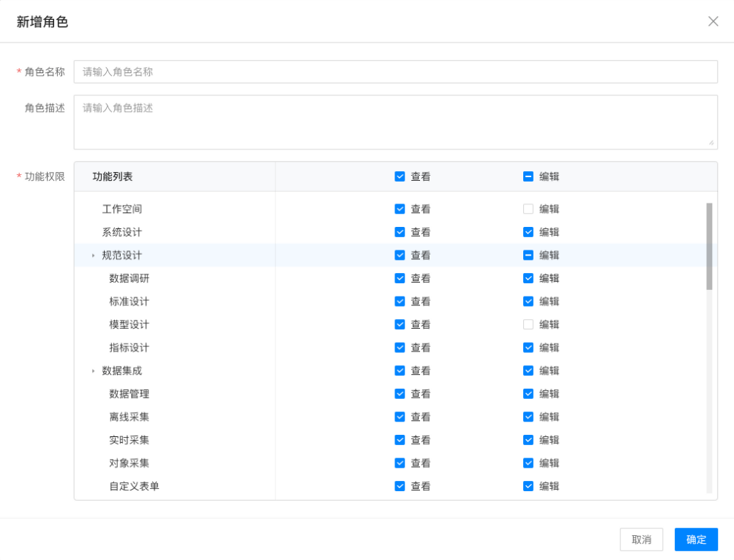Image resolution: width=734 pixels, height=560 pixels.
Task: Click the permission list vertical scrollbar
Action: pos(709,246)
